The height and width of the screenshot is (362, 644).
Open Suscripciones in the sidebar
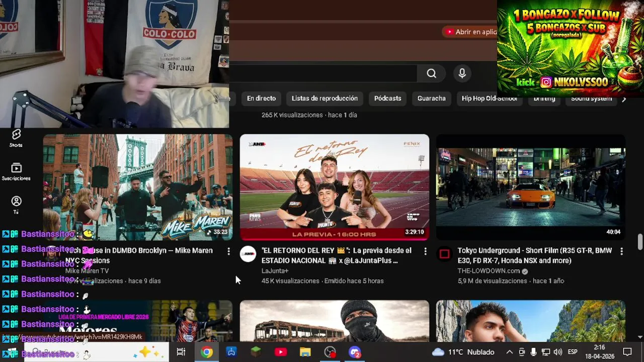point(16,171)
